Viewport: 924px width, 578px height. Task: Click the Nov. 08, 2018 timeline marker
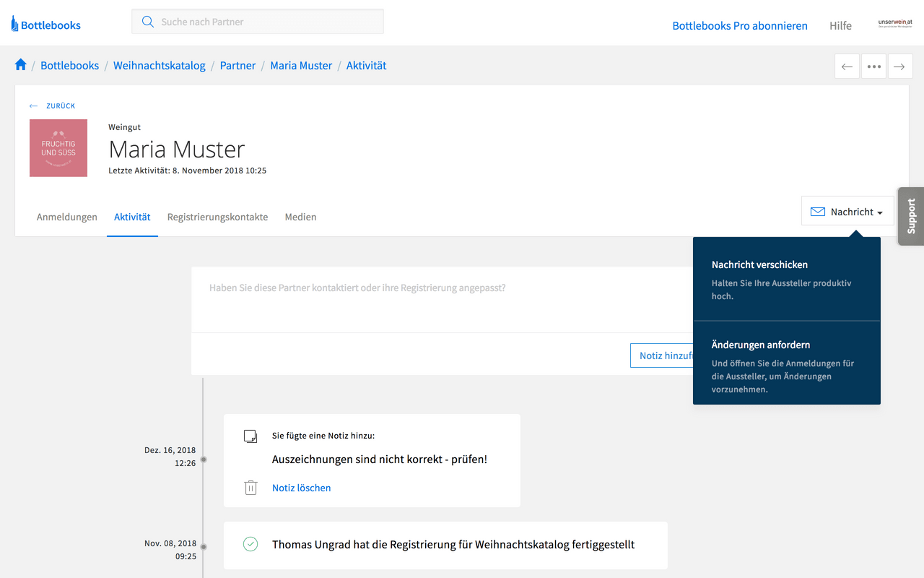pyautogui.click(x=204, y=547)
